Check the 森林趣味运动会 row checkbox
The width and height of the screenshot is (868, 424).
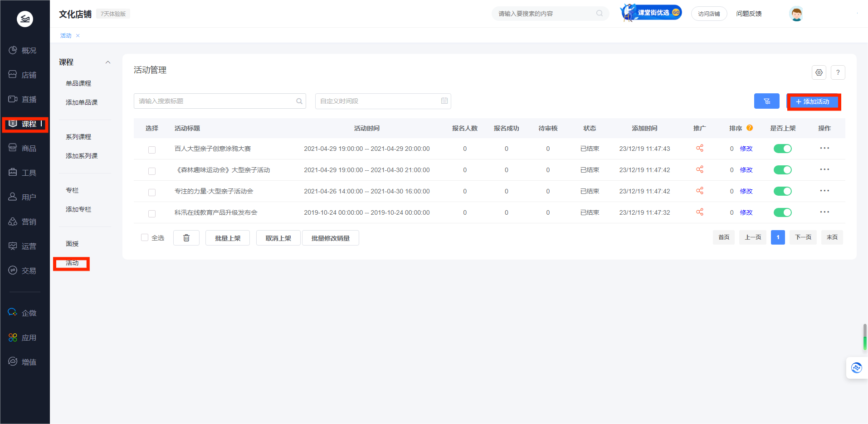click(x=152, y=171)
